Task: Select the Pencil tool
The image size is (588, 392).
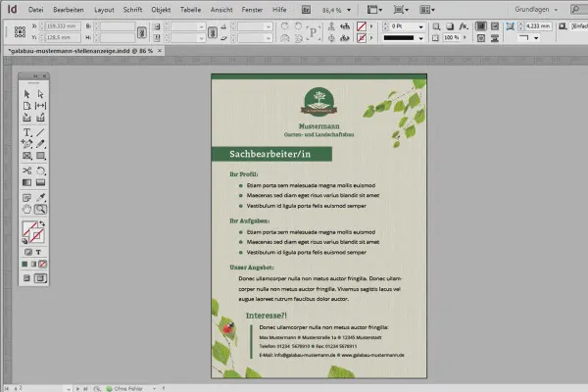Action: pos(40,144)
